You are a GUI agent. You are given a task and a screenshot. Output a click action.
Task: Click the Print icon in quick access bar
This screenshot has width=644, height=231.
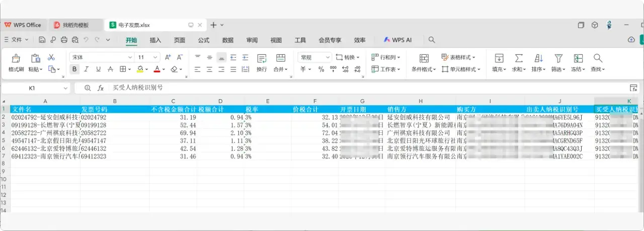[64, 40]
